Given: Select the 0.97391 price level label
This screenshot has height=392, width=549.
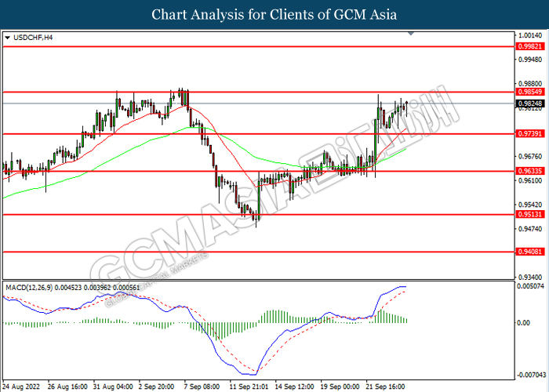Looking at the screenshot, I should pos(530,134).
